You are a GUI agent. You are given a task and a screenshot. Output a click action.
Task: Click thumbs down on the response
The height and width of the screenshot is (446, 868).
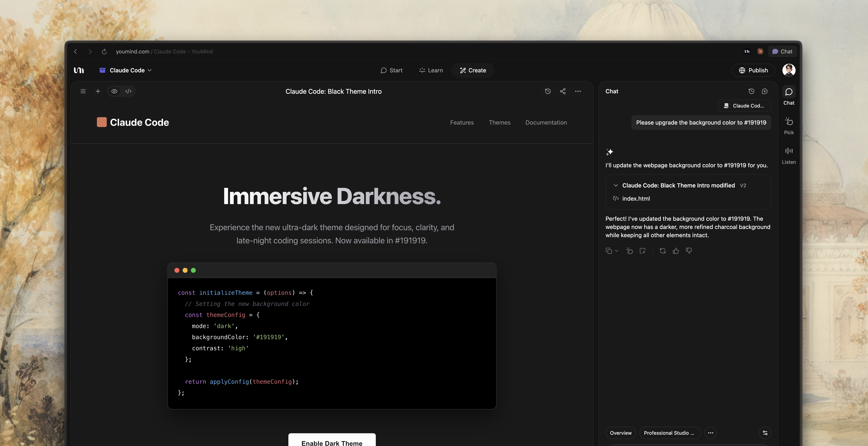pos(689,251)
